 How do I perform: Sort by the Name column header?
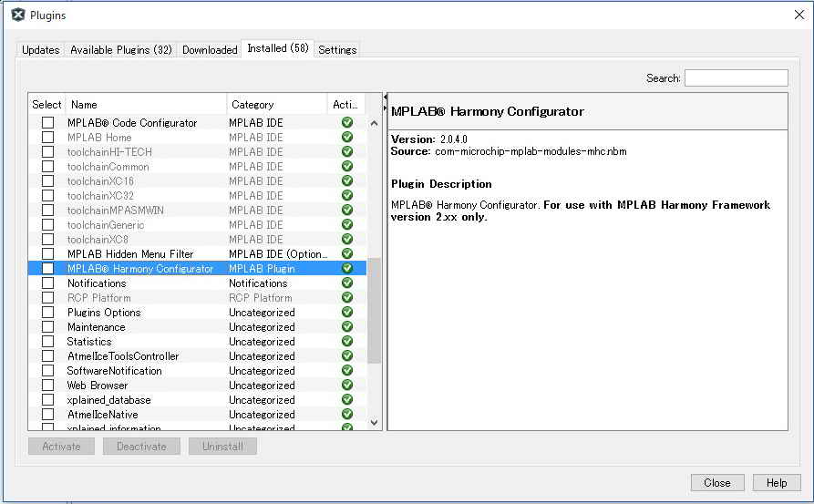click(146, 104)
